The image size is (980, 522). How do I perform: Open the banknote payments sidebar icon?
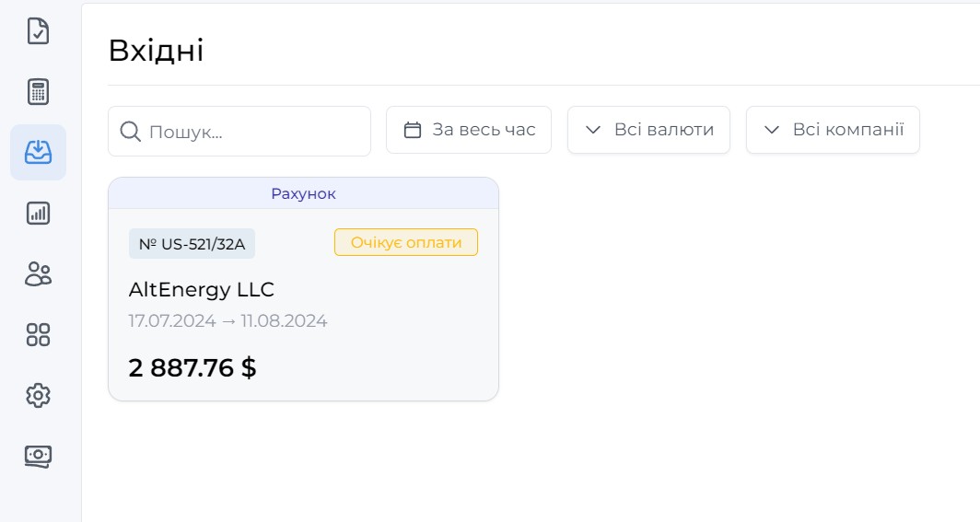tap(38, 456)
